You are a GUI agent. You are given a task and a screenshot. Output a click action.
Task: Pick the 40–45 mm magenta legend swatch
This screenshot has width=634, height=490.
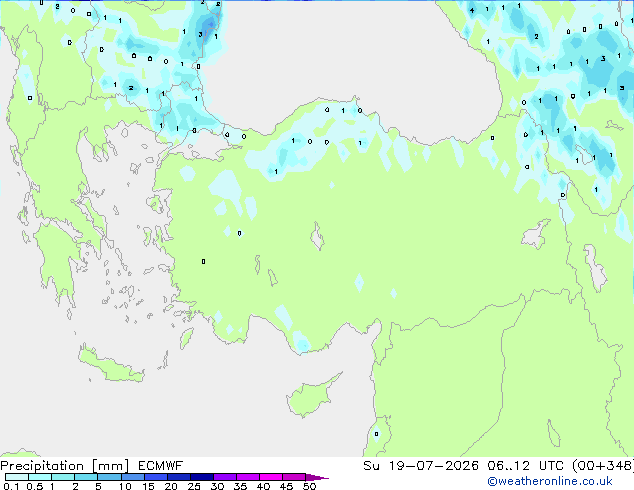coord(271,477)
